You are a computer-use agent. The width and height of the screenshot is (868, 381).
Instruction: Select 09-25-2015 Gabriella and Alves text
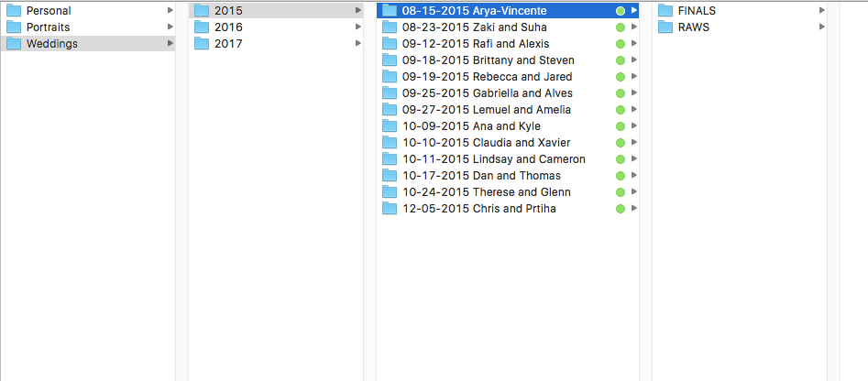coord(488,93)
